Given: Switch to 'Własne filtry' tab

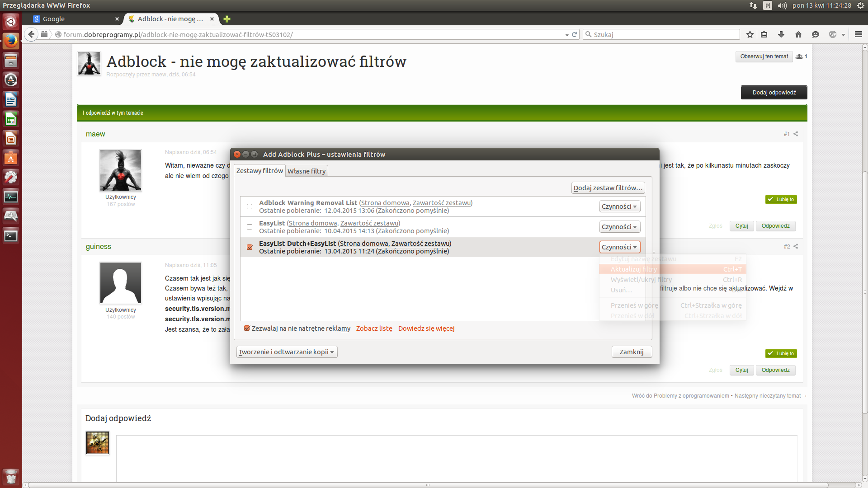Looking at the screenshot, I should click(x=307, y=171).
